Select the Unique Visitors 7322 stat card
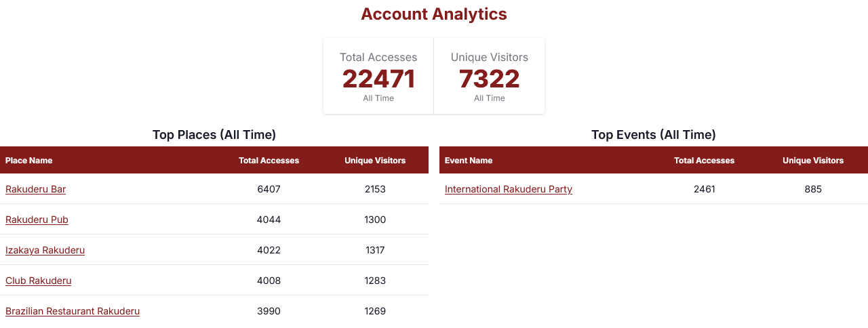The height and width of the screenshot is (328, 868). click(490, 76)
